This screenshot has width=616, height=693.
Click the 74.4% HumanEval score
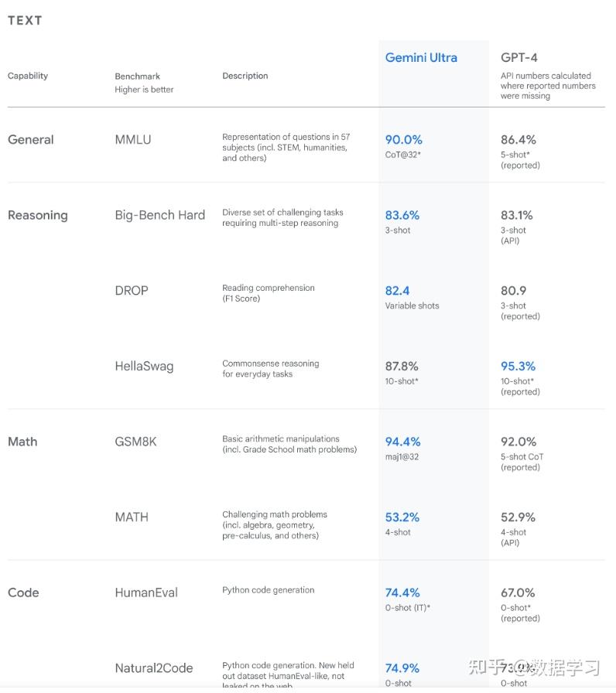pyautogui.click(x=403, y=593)
